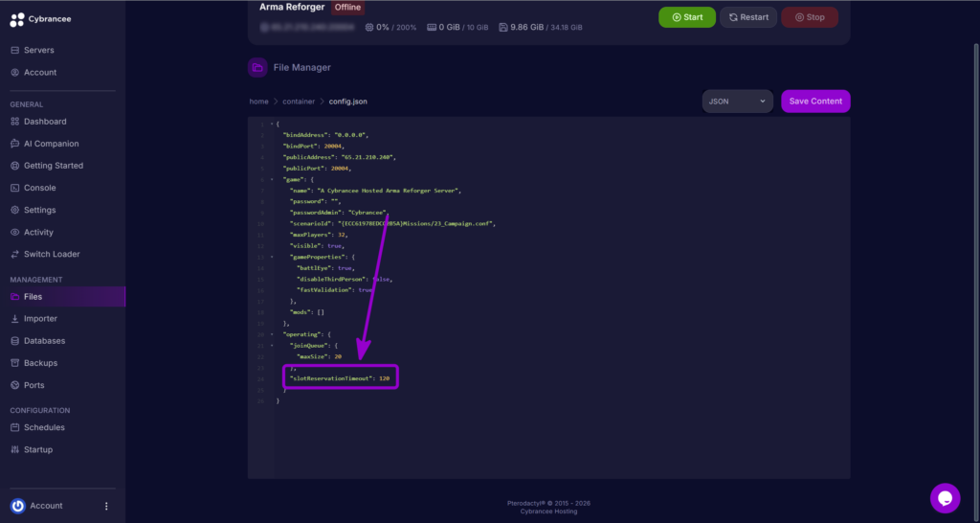Place cursor on "publicAddress" line

coord(340,157)
